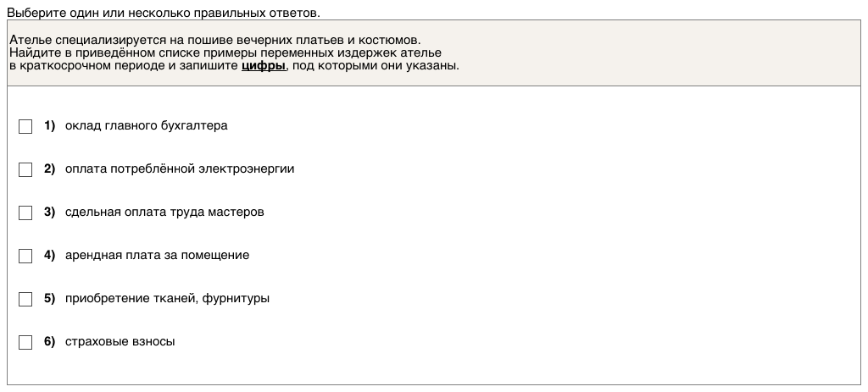Click the instruction 'Выберите один или несколько правильных ответов'
The image size is (868, 392).
tap(163, 14)
